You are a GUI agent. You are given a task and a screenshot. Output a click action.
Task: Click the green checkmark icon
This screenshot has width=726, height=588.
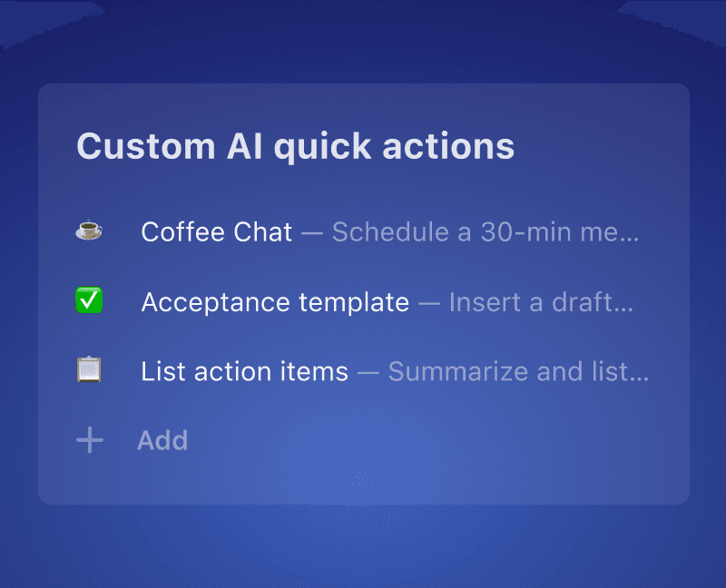(89, 301)
